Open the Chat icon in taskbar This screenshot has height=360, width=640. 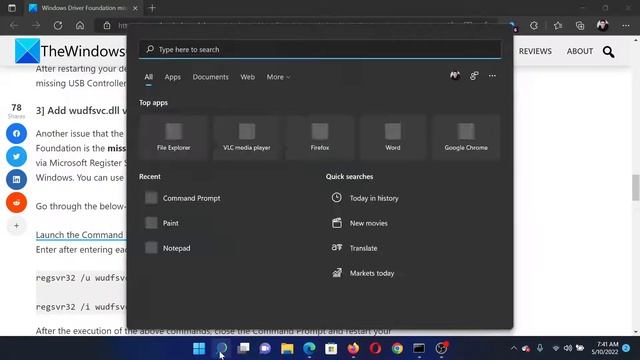(x=265, y=348)
